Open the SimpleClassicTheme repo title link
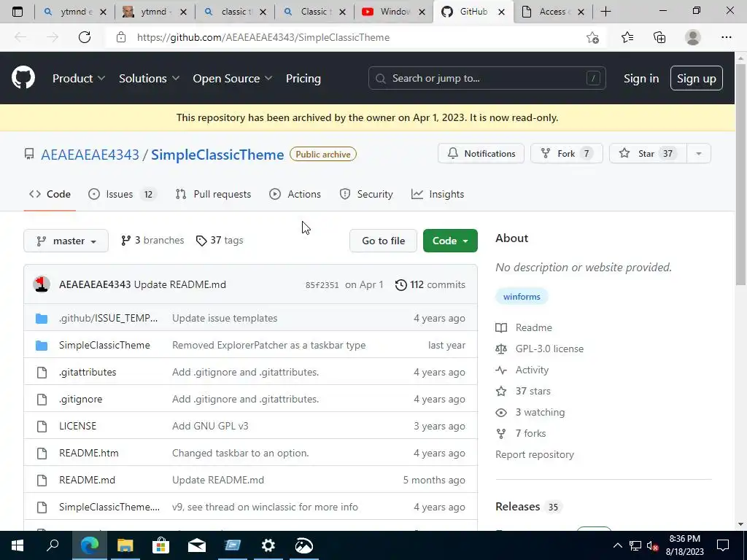This screenshot has height=560, width=747. click(x=217, y=155)
